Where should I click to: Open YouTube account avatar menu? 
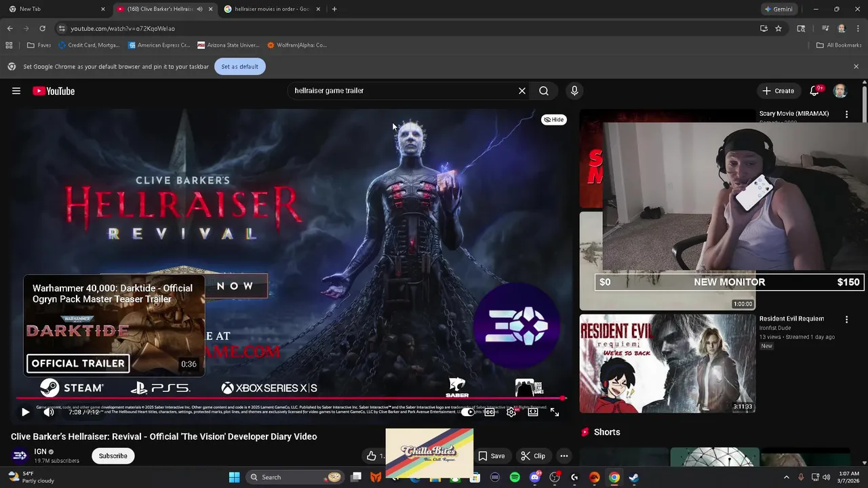[840, 91]
